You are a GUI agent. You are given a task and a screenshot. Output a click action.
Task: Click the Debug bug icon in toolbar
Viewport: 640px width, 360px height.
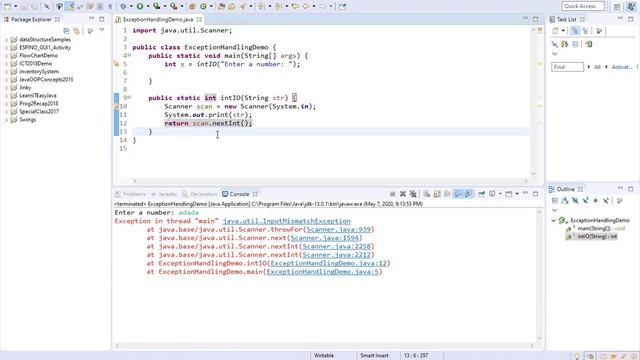point(123,6)
